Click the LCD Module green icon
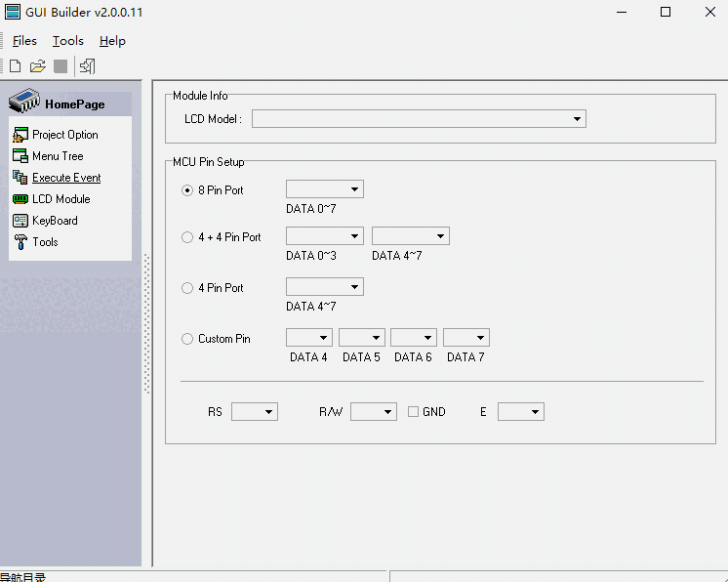 20,199
